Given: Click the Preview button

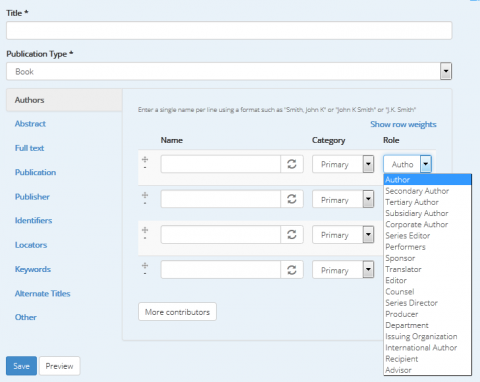Looking at the screenshot, I should pos(59,366).
